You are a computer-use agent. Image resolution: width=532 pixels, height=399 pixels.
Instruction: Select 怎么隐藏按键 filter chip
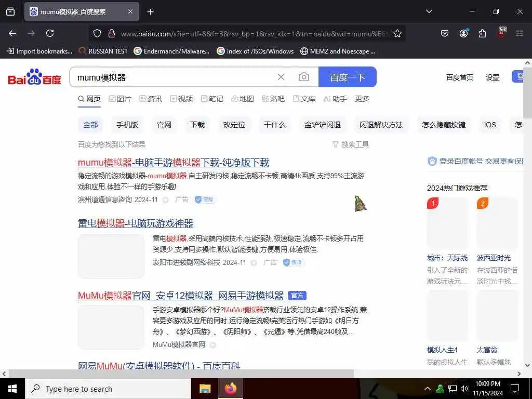tap(444, 125)
